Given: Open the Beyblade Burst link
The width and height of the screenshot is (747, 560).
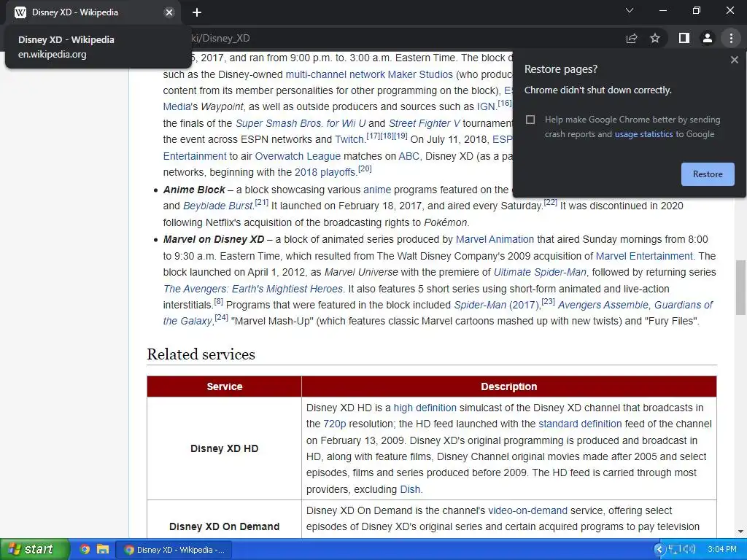Looking at the screenshot, I should tap(217, 206).
